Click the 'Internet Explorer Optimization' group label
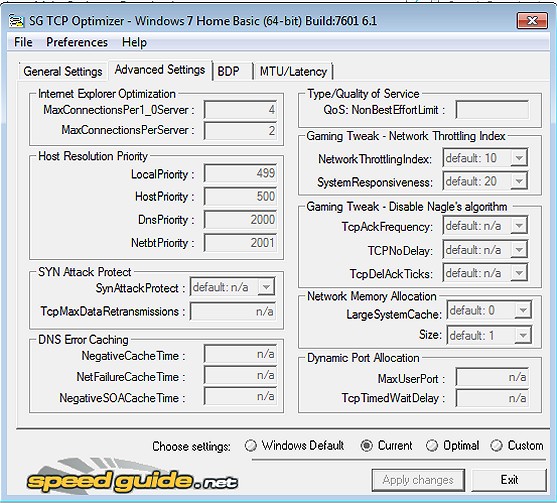557x503 pixels. coord(107,94)
